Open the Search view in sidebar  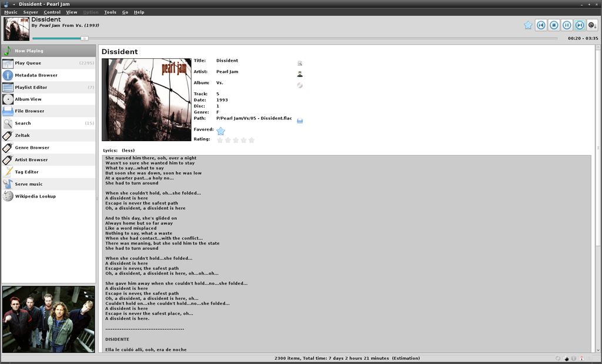point(48,123)
